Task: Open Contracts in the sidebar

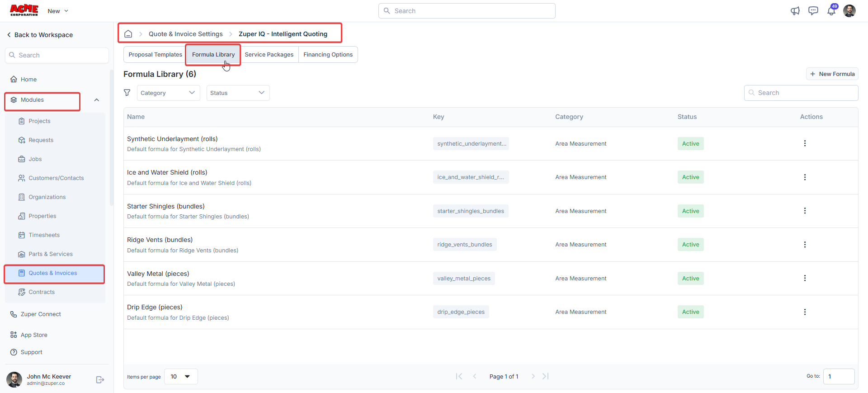Action: point(55,292)
